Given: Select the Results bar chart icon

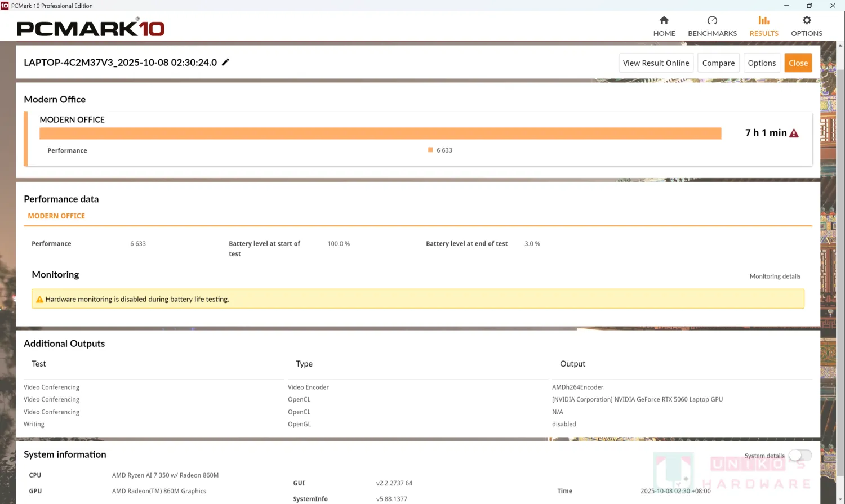Looking at the screenshot, I should pos(763,21).
